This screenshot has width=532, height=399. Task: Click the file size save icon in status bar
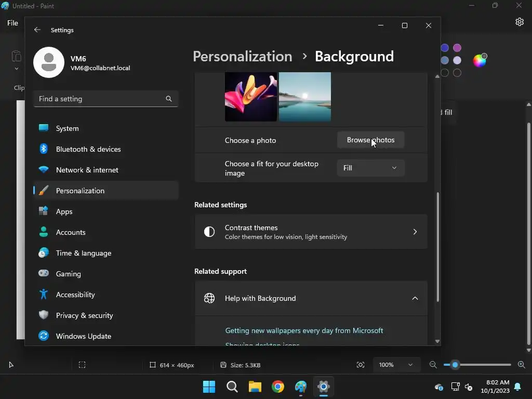223,365
